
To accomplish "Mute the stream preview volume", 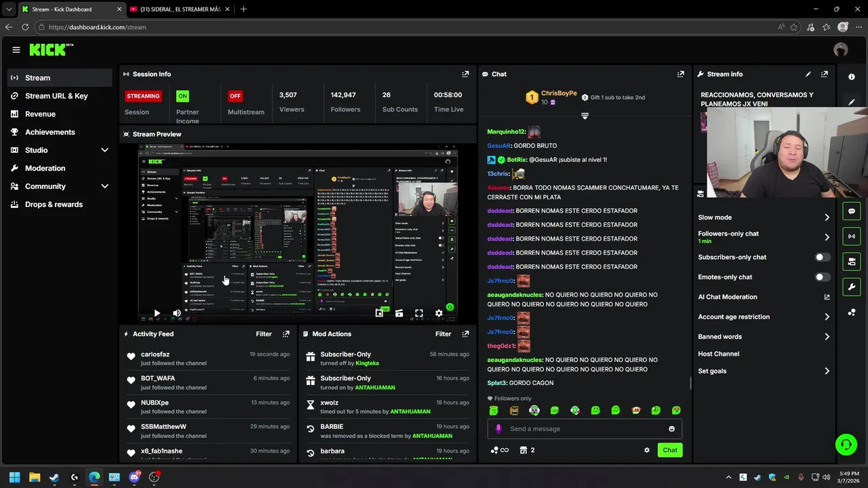I will coord(176,313).
